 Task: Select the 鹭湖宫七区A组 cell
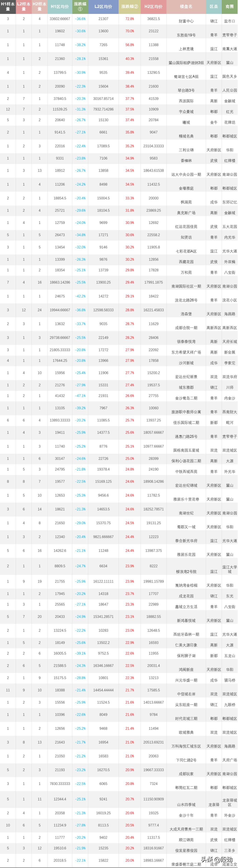[x=186, y=77]
